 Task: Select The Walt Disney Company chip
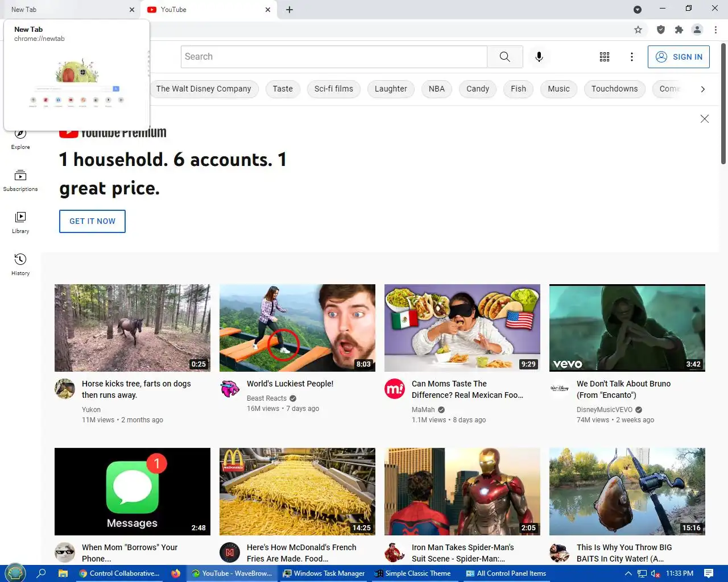pyautogui.click(x=204, y=89)
